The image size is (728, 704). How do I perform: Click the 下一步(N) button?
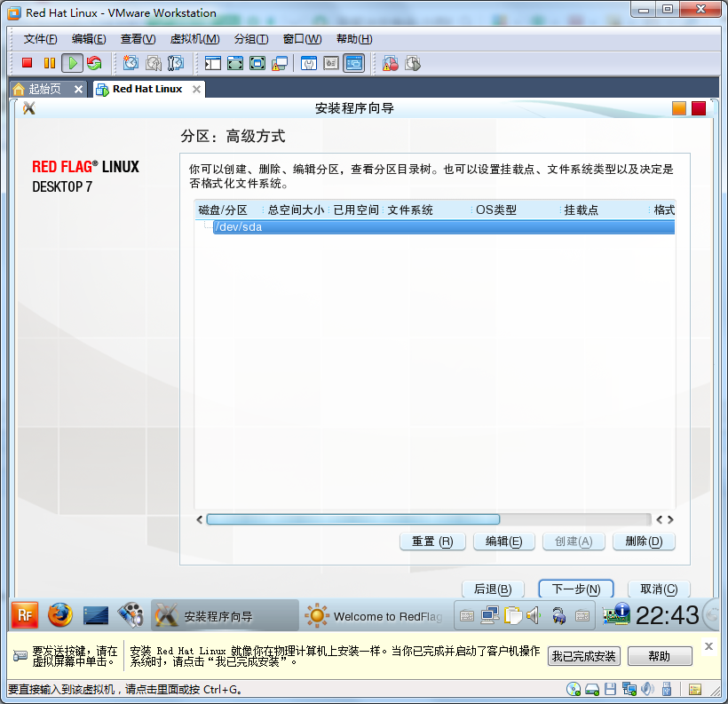pos(575,589)
